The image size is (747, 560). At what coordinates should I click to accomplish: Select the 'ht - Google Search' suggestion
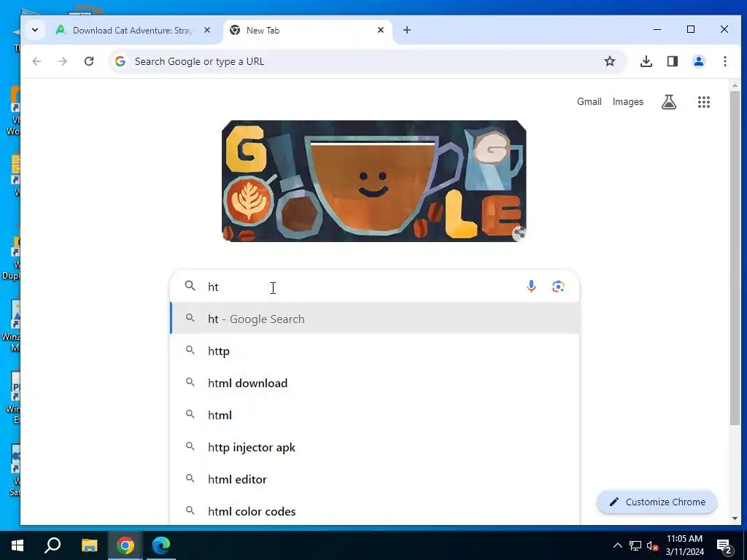(x=375, y=319)
